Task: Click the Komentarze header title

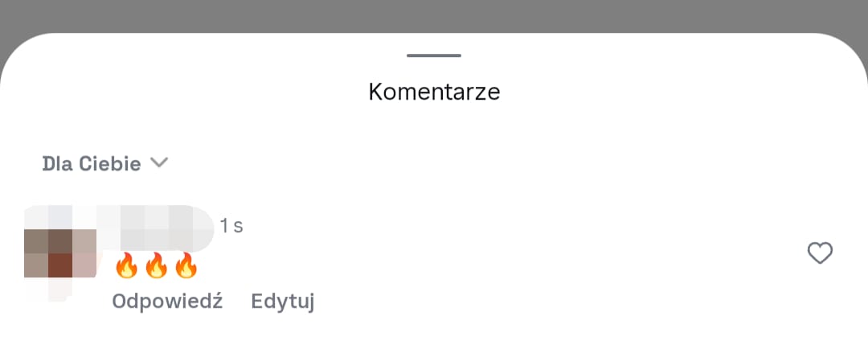Action: (434, 92)
